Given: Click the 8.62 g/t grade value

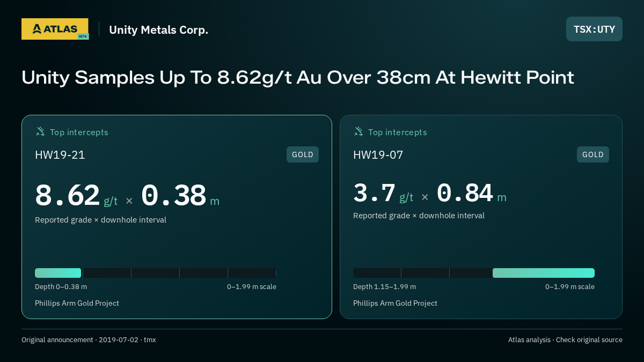Looking at the screenshot, I should point(76,196).
